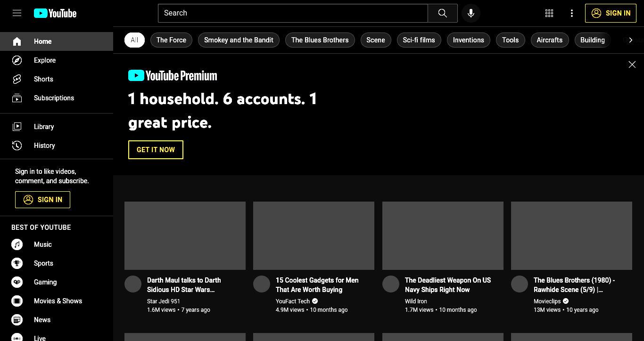Focus the Search input field
The image size is (644, 341).
point(293,13)
